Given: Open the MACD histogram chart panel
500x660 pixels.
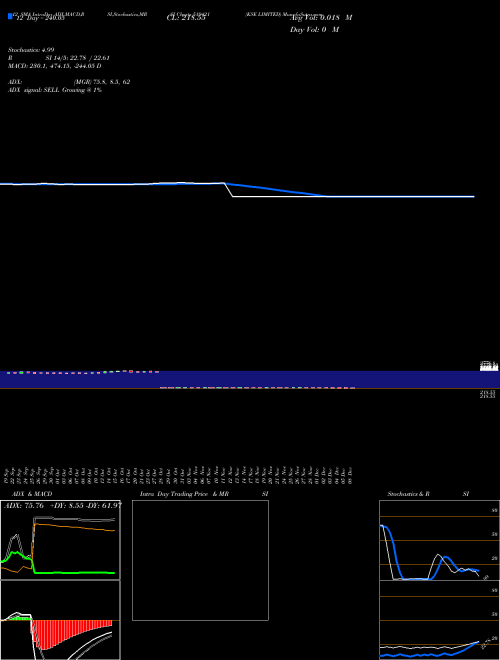Looking at the screenshot, I should coord(60,620).
